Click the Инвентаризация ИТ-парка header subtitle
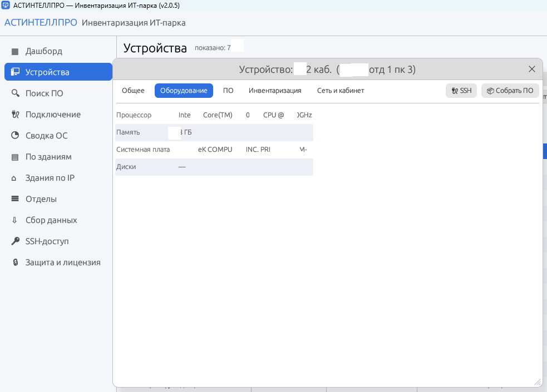The width and height of the screenshot is (547, 392). pyautogui.click(x=134, y=23)
